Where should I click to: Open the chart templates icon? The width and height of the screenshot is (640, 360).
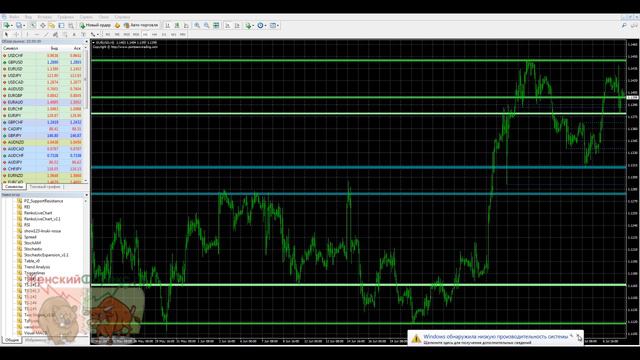point(273,25)
